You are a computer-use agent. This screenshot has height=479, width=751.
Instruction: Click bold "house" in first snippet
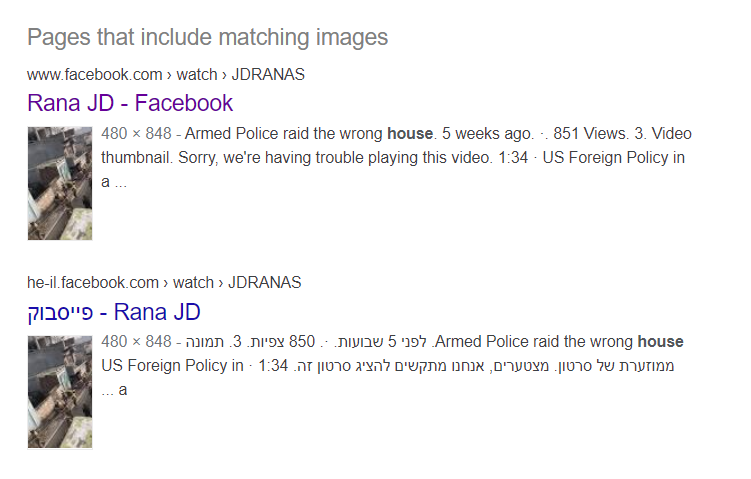point(410,134)
